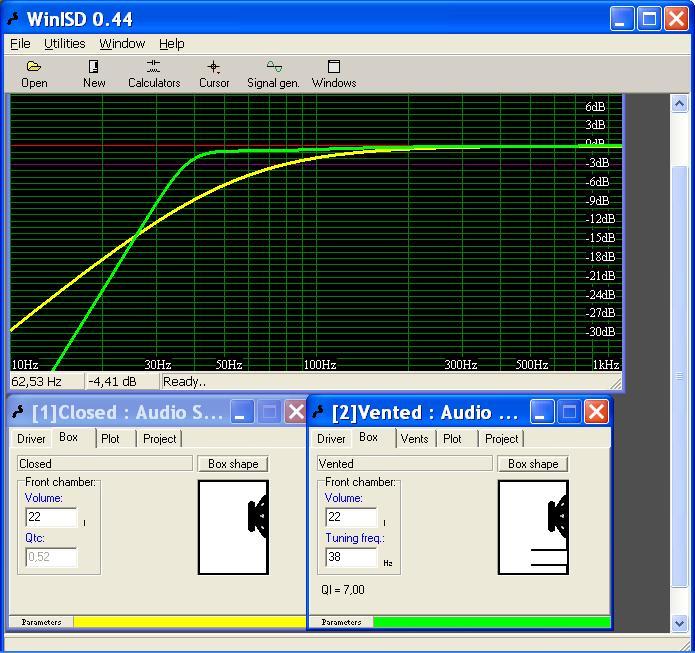Screen dimensions: 695x653
Task: Click Box shape button in Vented window
Action: pos(533,464)
